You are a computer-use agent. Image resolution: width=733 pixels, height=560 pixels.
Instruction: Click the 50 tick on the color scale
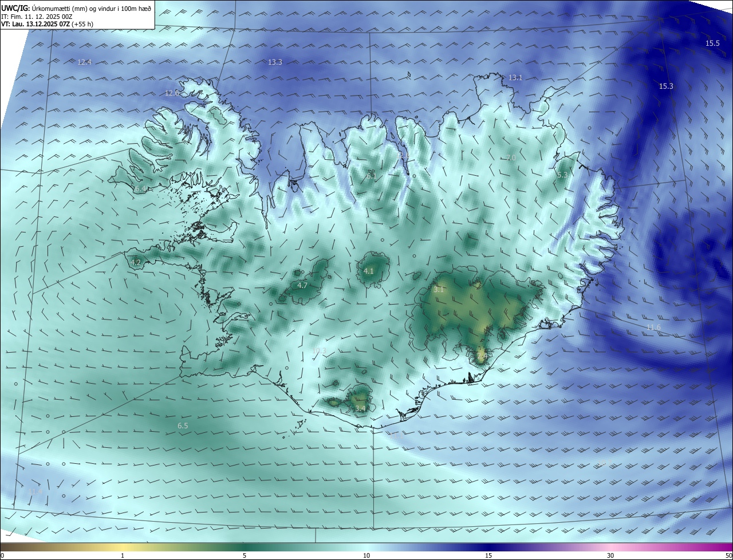[x=729, y=555]
